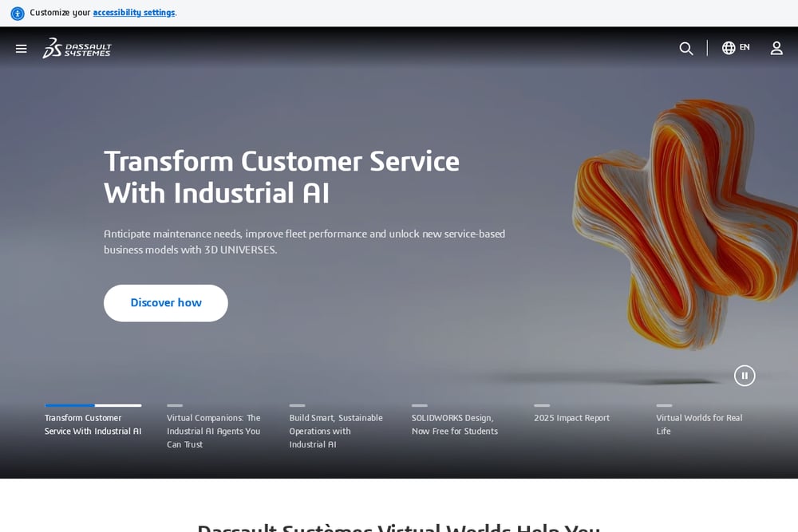Click the globe language icon
This screenshot has height=532, width=798.
pos(729,48)
